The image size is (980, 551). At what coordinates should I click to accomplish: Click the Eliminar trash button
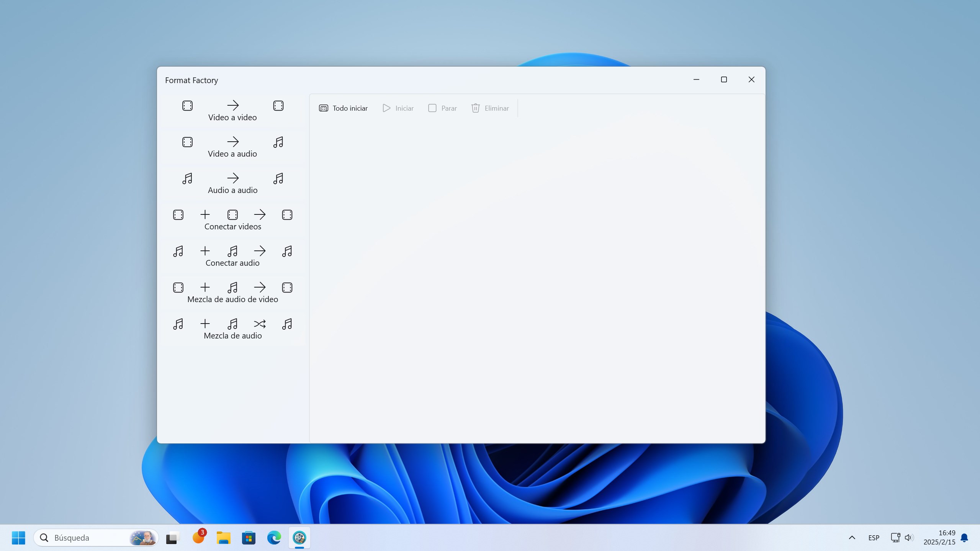click(x=490, y=108)
